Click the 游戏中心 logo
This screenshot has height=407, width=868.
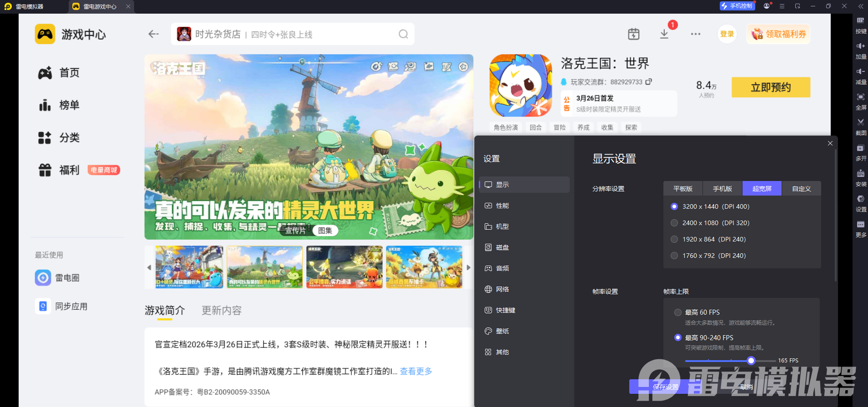click(45, 34)
